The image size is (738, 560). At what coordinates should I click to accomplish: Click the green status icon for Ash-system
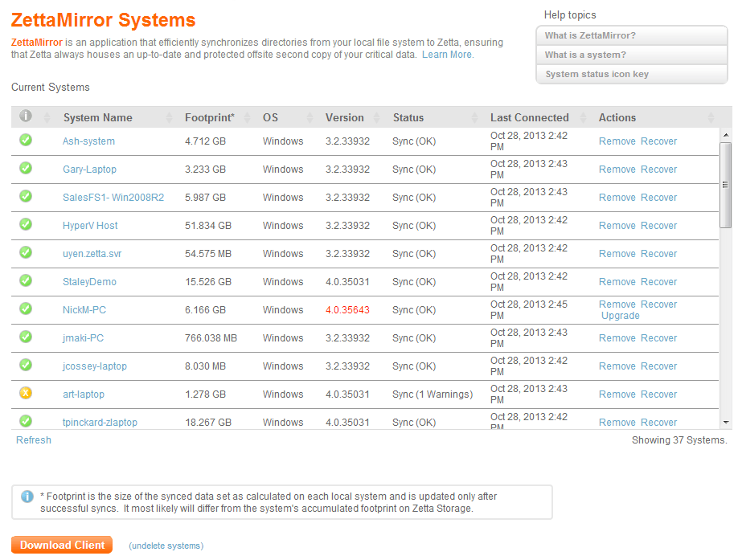tap(26, 140)
